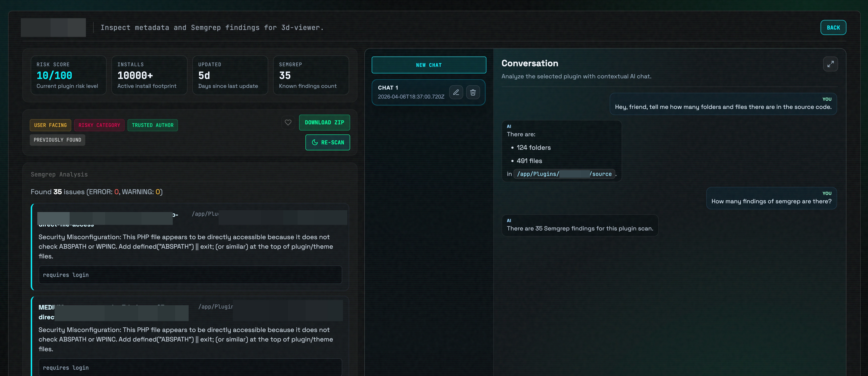Screen dimensions: 868x376
Task: Toggle the USER FACING badge
Action: coord(50,125)
